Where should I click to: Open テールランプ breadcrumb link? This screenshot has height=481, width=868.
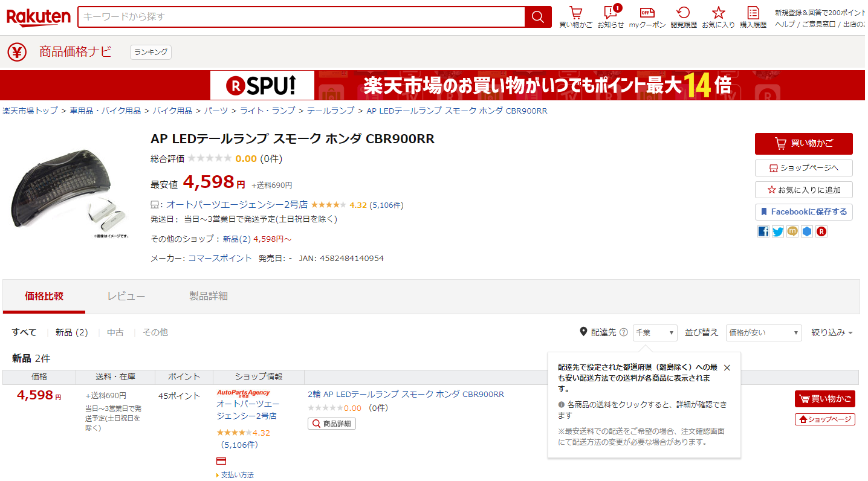pos(331,111)
